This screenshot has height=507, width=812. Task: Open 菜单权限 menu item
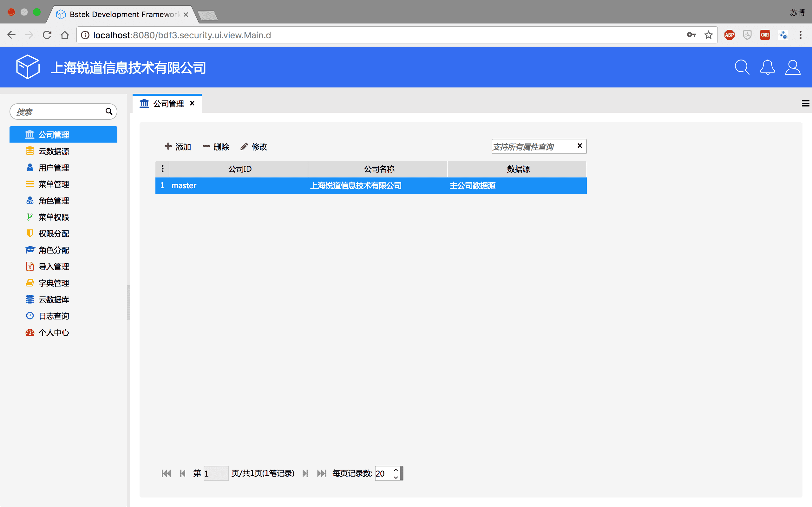click(x=54, y=217)
